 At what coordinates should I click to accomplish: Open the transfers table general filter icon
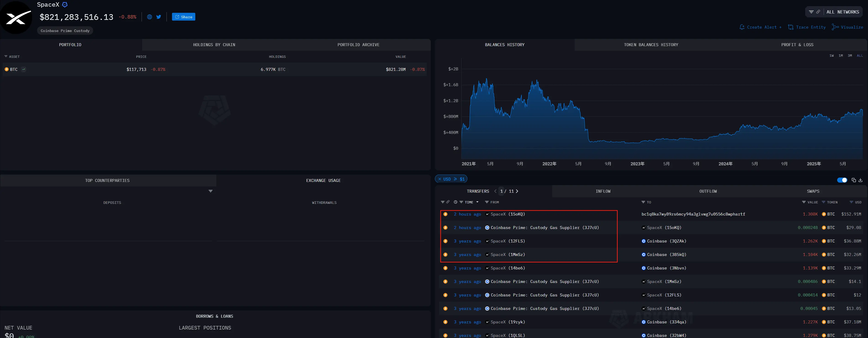pos(443,202)
